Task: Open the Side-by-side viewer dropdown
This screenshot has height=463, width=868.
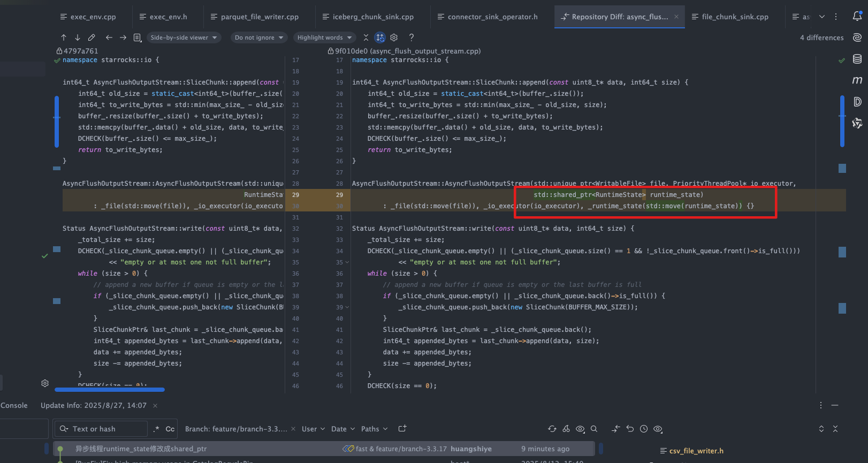Action: (x=184, y=37)
